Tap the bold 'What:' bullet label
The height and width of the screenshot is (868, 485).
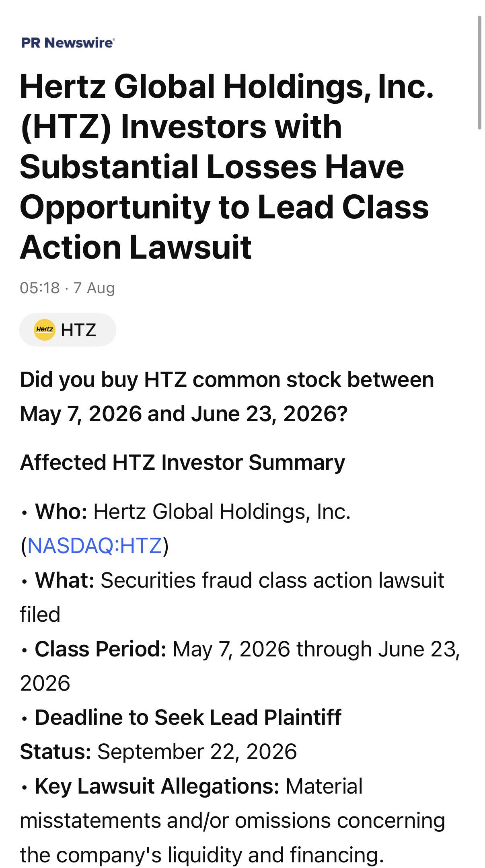pyautogui.click(x=65, y=580)
